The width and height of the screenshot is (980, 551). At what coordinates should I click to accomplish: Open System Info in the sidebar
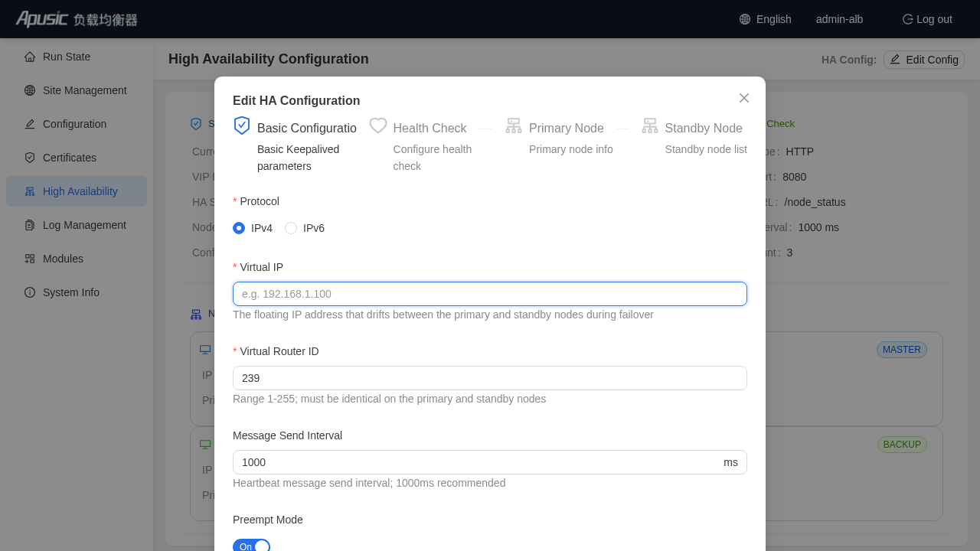[x=77, y=292]
